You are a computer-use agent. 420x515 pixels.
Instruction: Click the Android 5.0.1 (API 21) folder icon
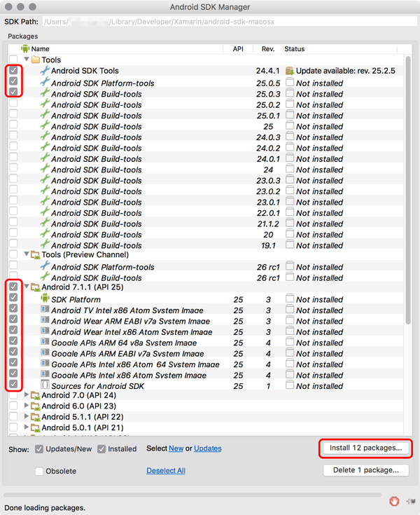click(36, 428)
